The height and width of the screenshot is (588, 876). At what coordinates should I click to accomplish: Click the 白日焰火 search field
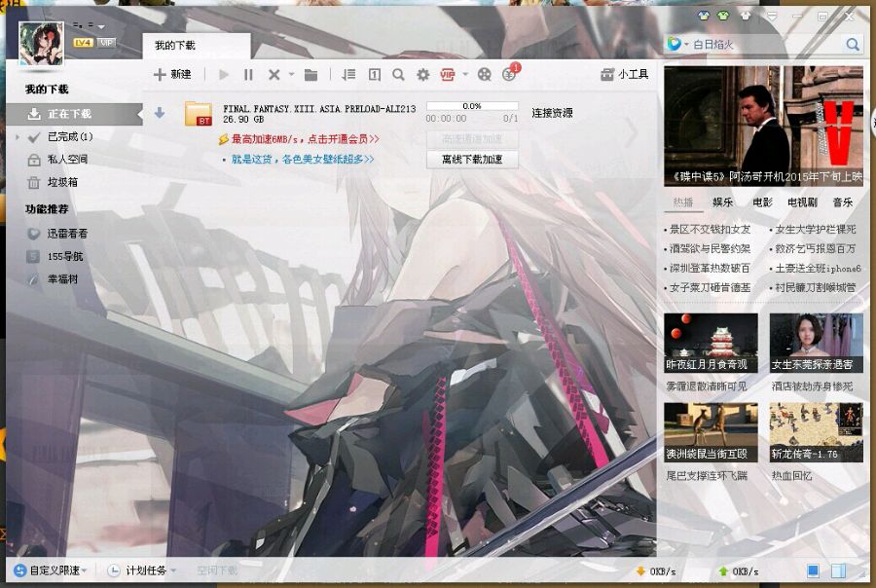[x=765, y=44]
